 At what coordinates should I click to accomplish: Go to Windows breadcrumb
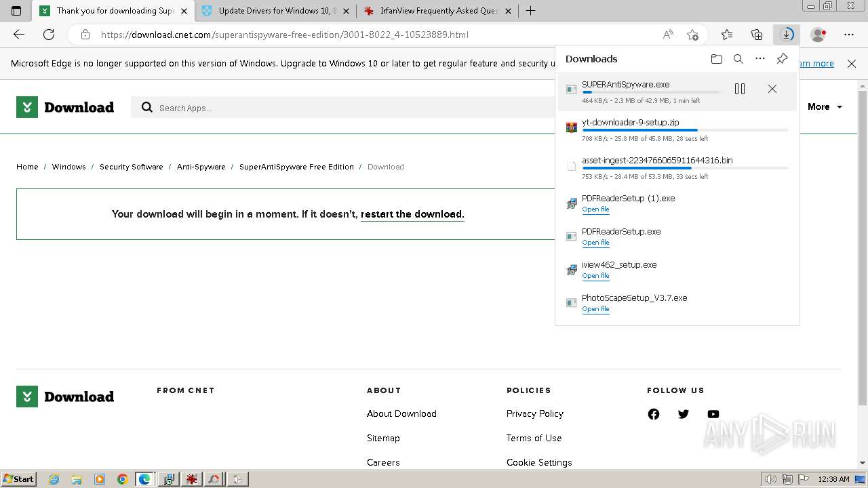point(68,167)
